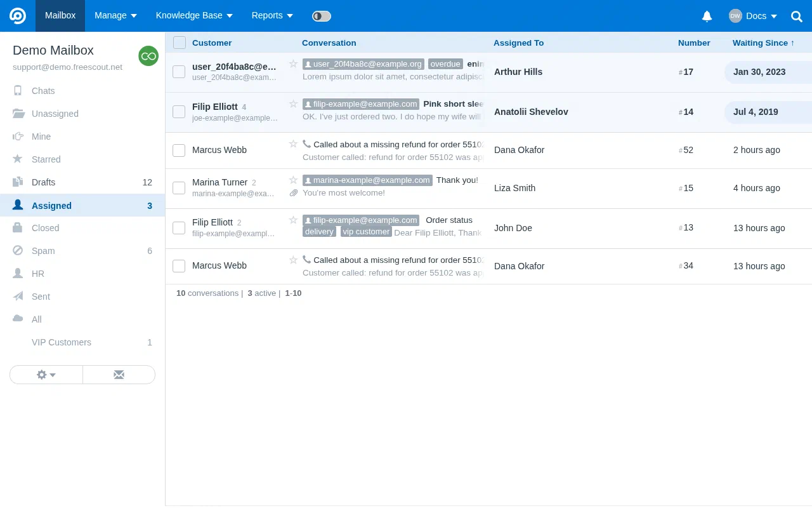This screenshot has width=812, height=508.
Task: Select checkbox for conversation #34
Action: coord(179,266)
